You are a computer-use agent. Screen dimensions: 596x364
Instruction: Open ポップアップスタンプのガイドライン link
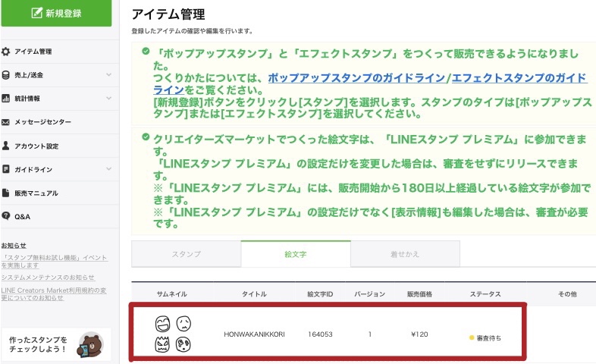pyautogui.click(x=356, y=78)
